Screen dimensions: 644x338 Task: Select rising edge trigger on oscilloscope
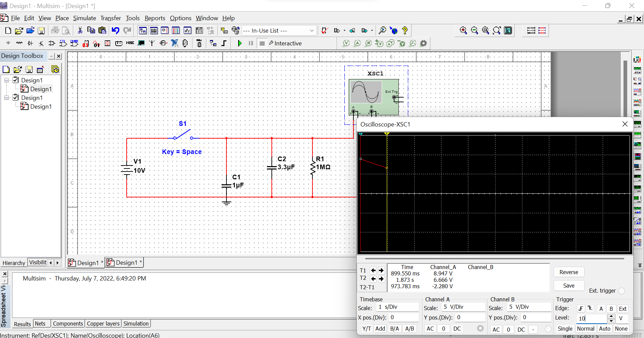click(x=580, y=308)
